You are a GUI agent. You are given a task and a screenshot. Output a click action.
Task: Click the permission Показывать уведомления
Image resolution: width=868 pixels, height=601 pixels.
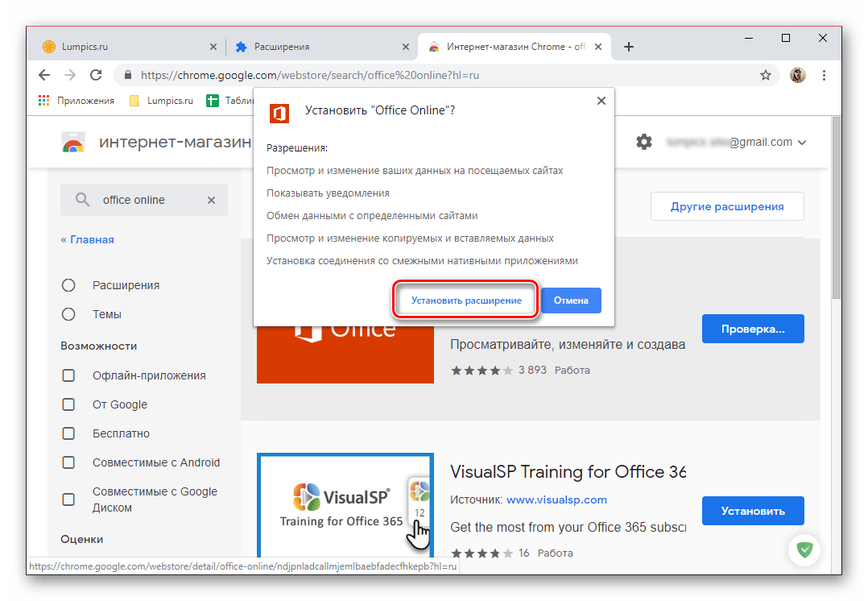328,193
